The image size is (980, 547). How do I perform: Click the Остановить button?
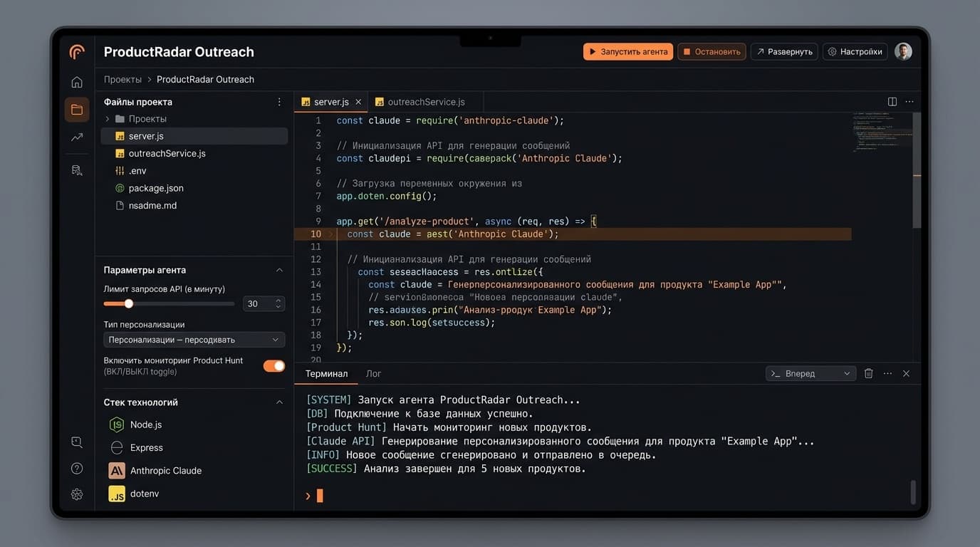point(711,51)
